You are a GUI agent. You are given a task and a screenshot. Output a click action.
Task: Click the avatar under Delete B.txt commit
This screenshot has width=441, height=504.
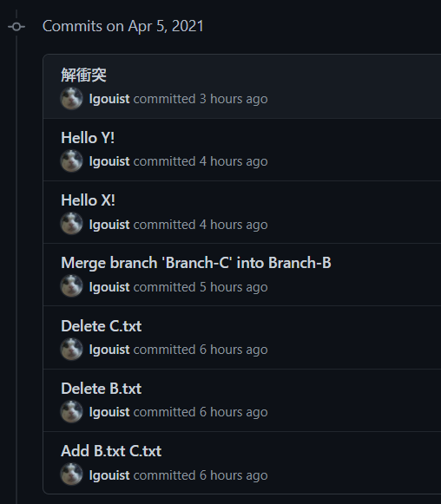point(72,411)
